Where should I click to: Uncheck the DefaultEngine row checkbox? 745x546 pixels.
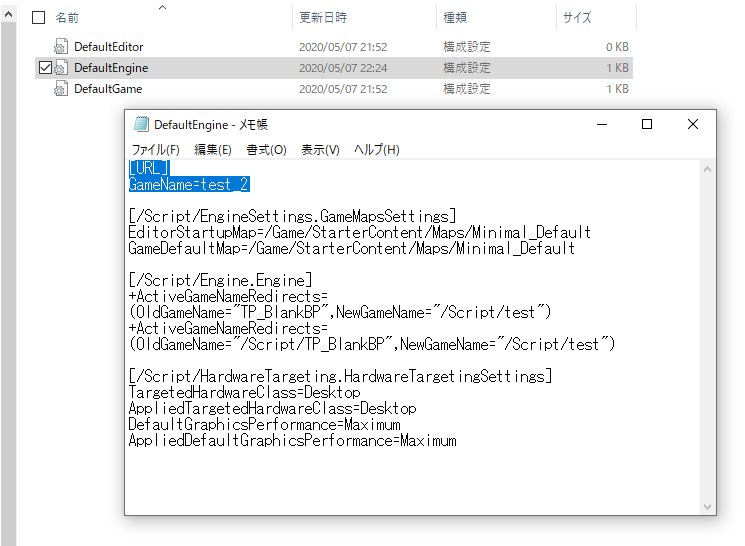click(x=45, y=67)
